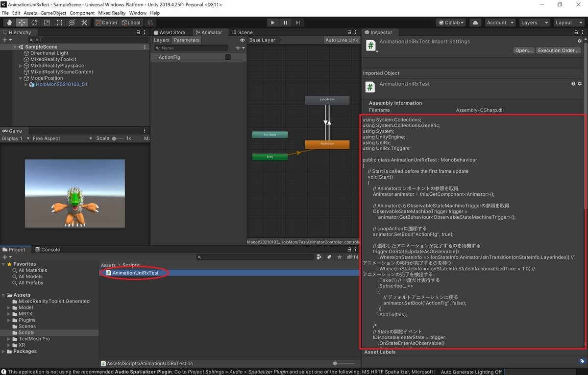Open the Game view three-dot menu
Screen dimensions: 588x375
click(x=145, y=131)
